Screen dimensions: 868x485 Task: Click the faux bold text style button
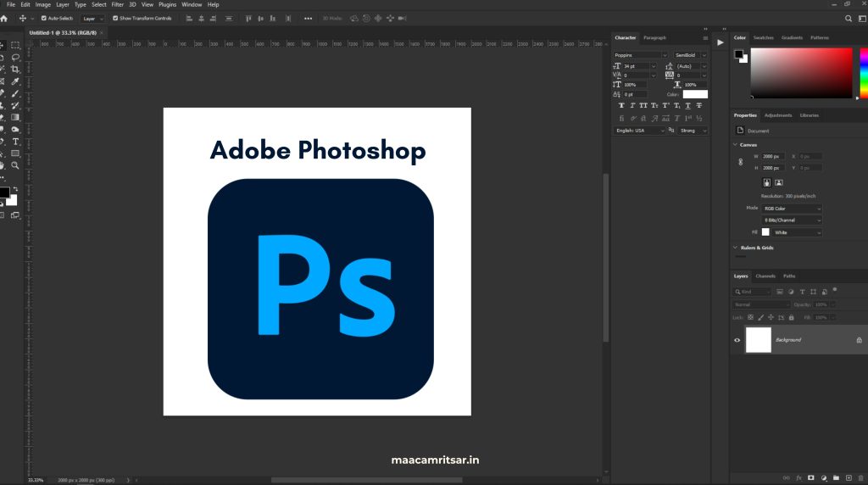pos(621,106)
